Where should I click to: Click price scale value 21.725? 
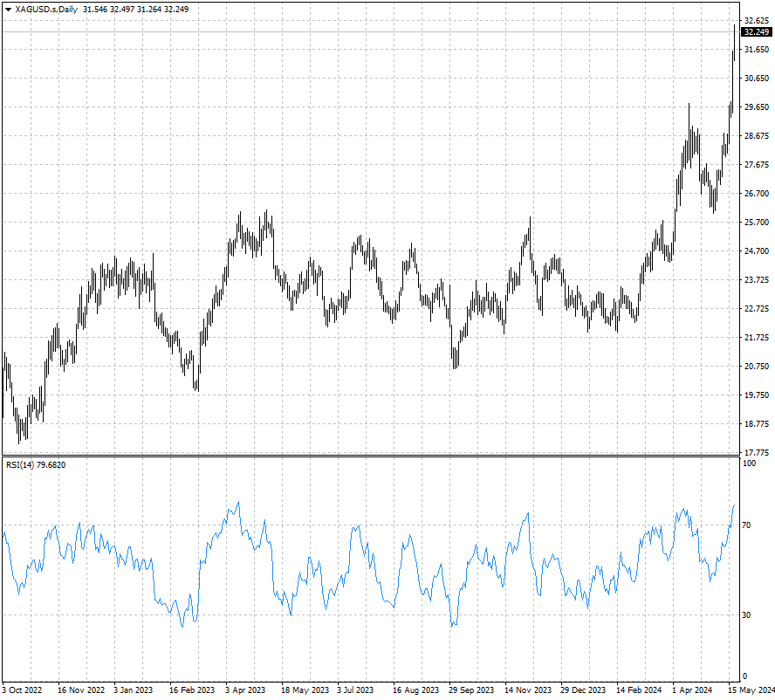(757, 337)
